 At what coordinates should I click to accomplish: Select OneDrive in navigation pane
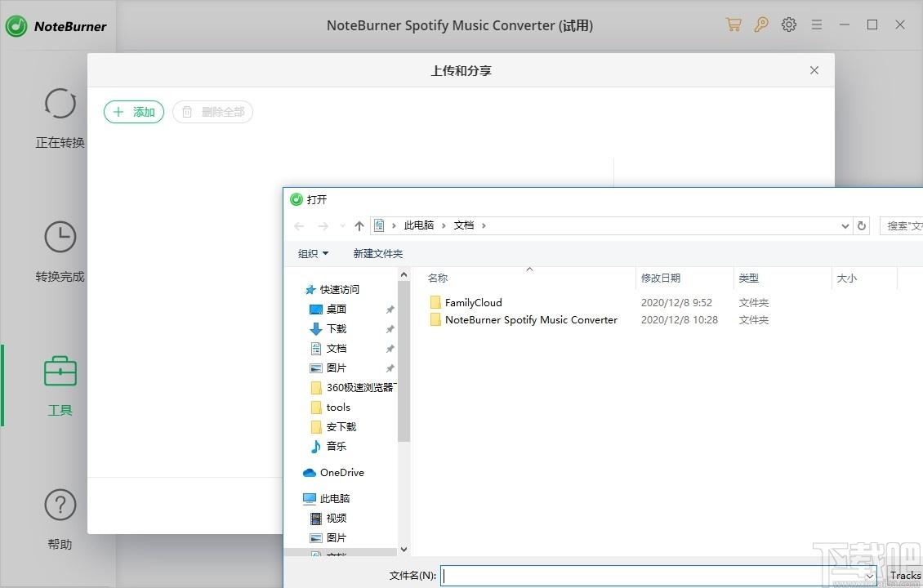click(x=341, y=473)
